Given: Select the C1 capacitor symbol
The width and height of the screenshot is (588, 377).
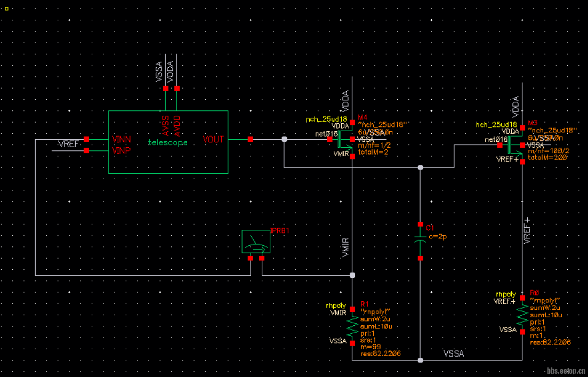Looking at the screenshot, I should 421,241.
